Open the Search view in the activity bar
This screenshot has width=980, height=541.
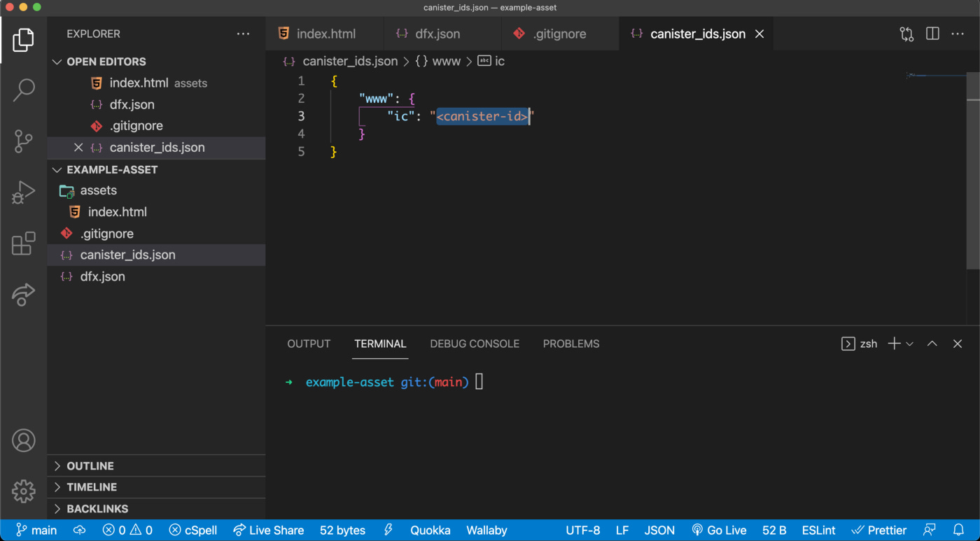(24, 90)
